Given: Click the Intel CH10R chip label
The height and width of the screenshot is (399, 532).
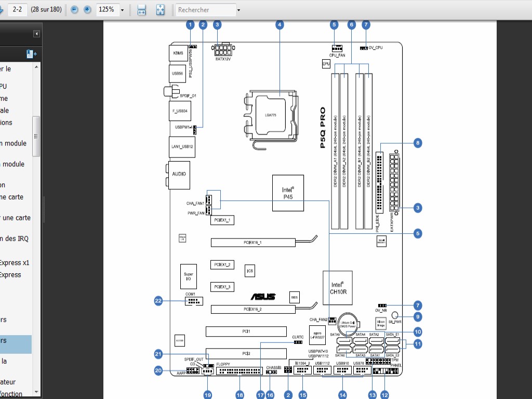Looking at the screenshot, I should pyautogui.click(x=338, y=288).
